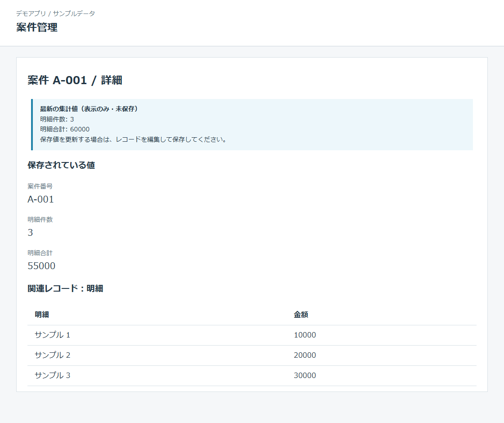The width and height of the screenshot is (504, 423).
Task: Click the 金額 column header
Action: tap(301, 315)
